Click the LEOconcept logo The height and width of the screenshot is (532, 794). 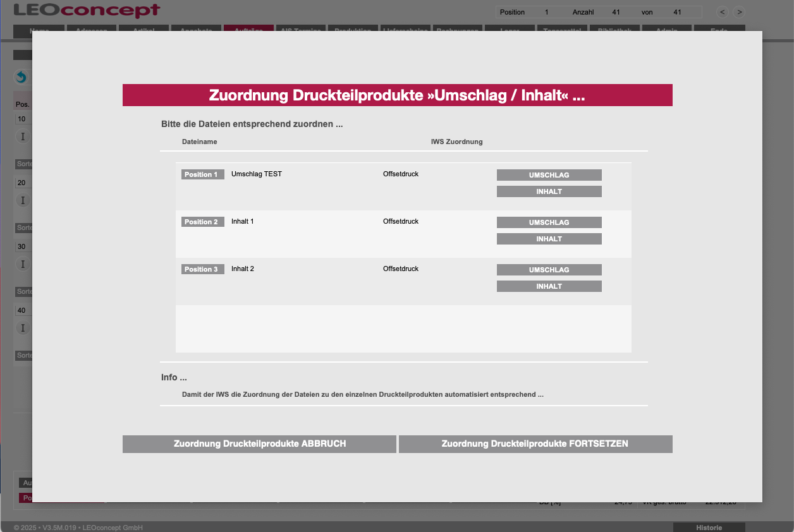point(87,11)
